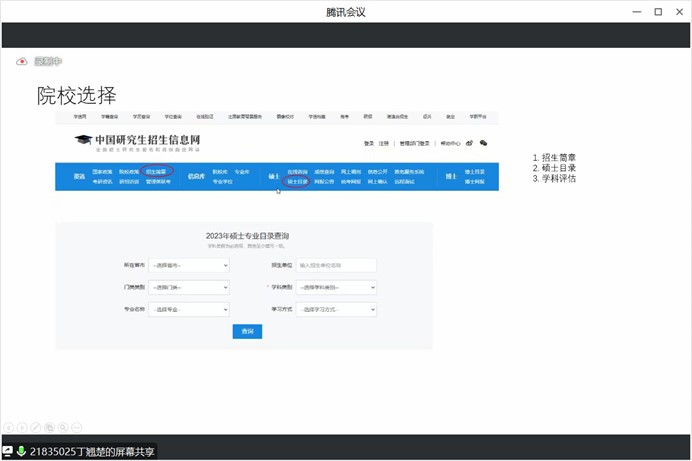The height and width of the screenshot is (461, 692).
Task: Open the 所在省市 province dropdown
Action: pos(189,266)
